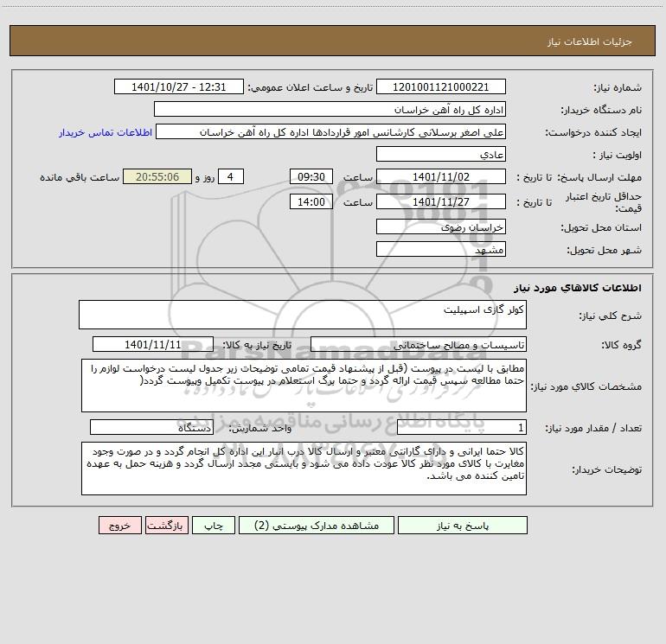Click delivery province field خراسان رضوی
The height and width of the screenshot is (644, 666).
441,226
